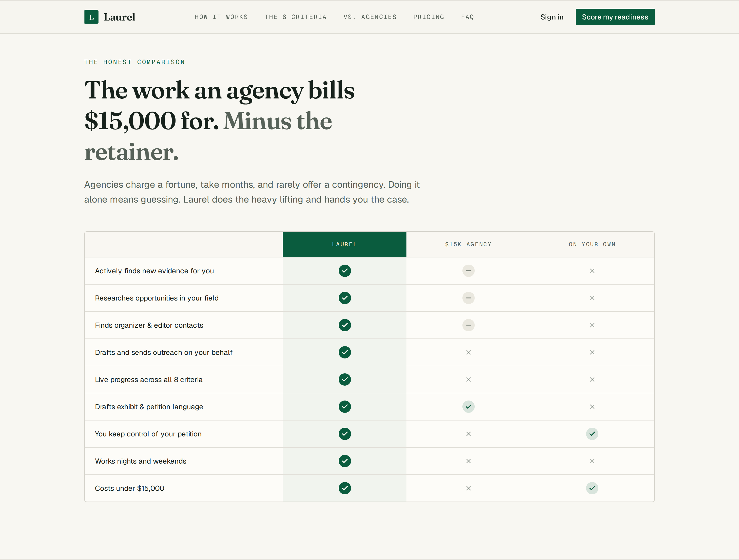Click the Laurel checkmark for 'Finds organizer & editor contacts'

point(344,325)
